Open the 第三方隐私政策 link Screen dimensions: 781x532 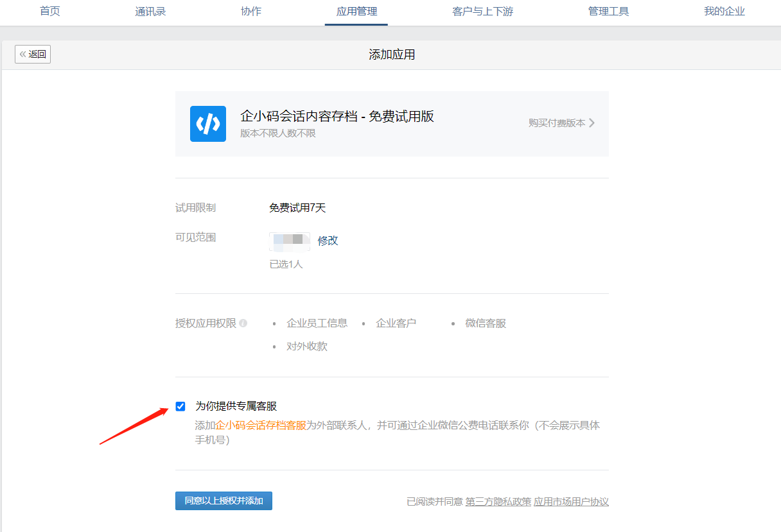(498, 502)
